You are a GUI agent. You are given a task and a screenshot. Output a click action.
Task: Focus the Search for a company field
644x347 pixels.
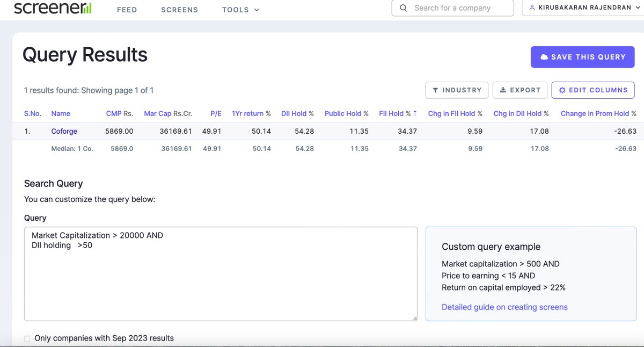453,8
